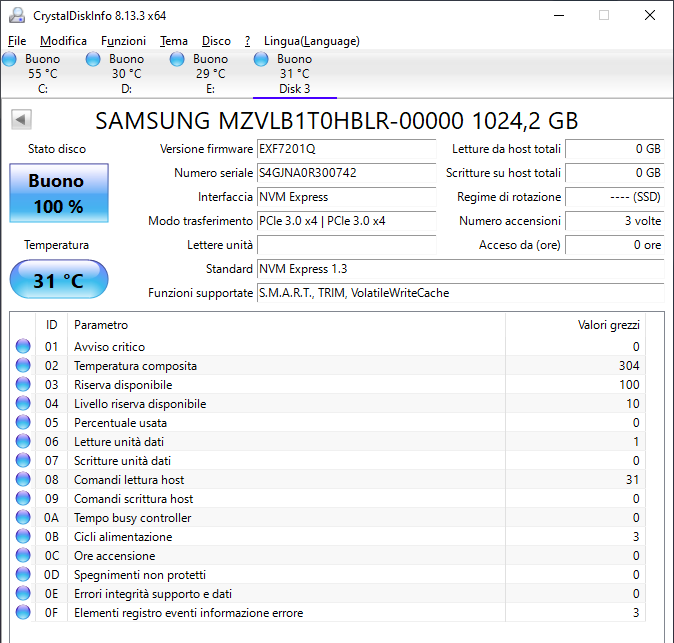Click the Numero accensioni value 3 volte
Screen dimensions: 674x643
point(615,221)
